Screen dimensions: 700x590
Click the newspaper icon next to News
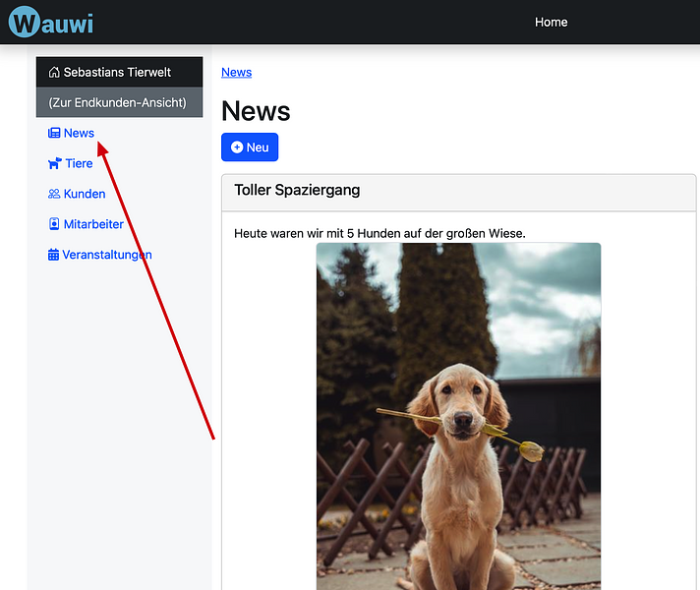54,134
